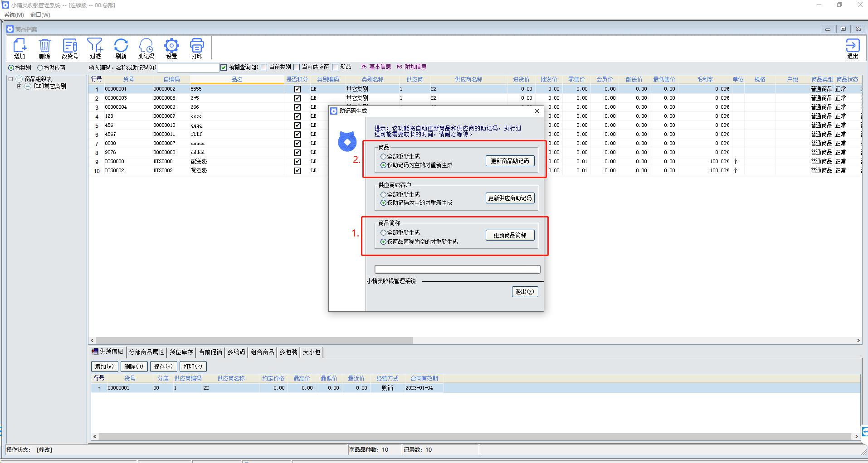
Task: Focus the 输入编码、名称或助记码 search field
Action: (188, 68)
